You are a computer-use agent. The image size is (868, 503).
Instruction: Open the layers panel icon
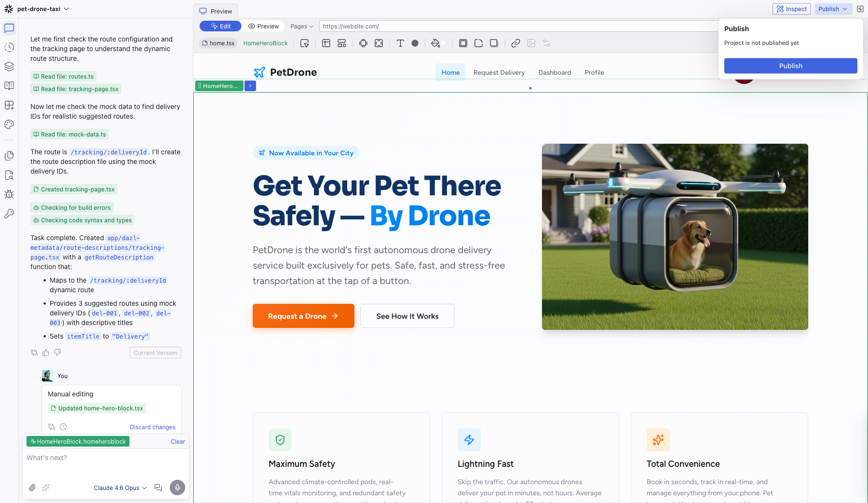coord(9,67)
